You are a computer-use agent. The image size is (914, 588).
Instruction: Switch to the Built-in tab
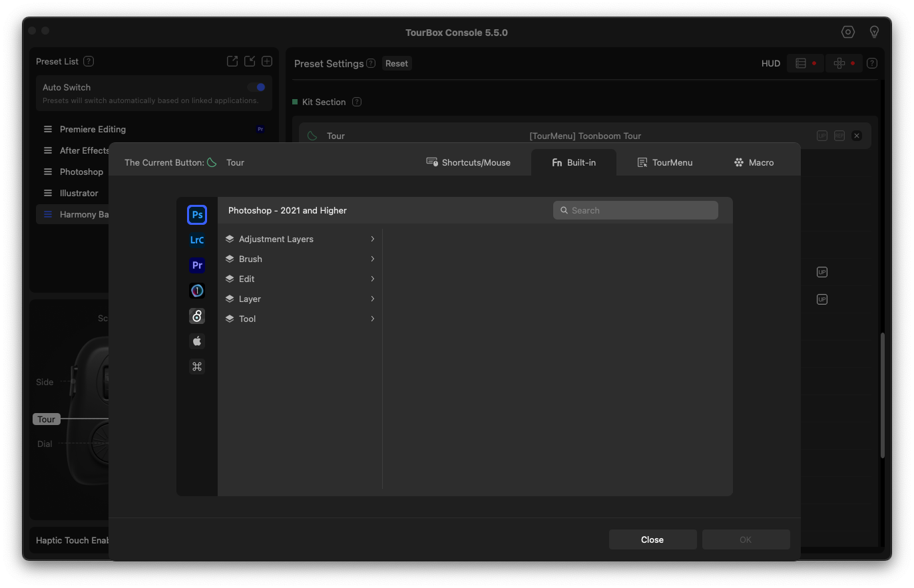click(x=574, y=162)
